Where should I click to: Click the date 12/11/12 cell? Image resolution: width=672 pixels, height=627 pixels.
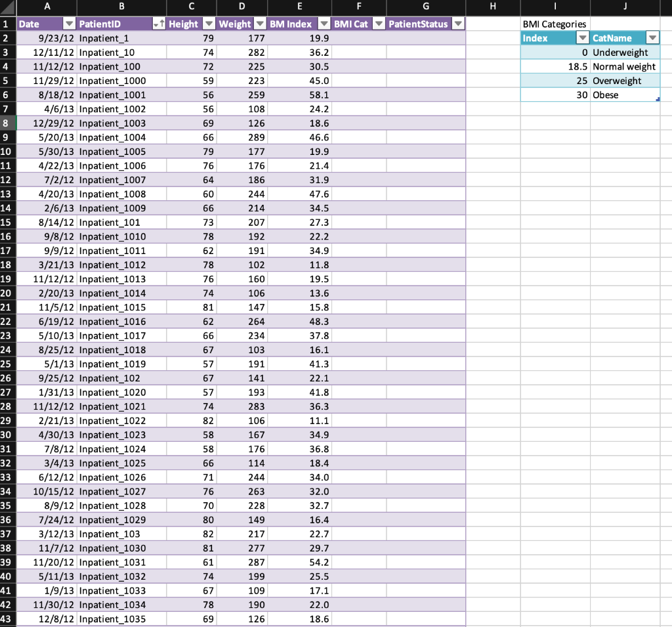click(47, 53)
